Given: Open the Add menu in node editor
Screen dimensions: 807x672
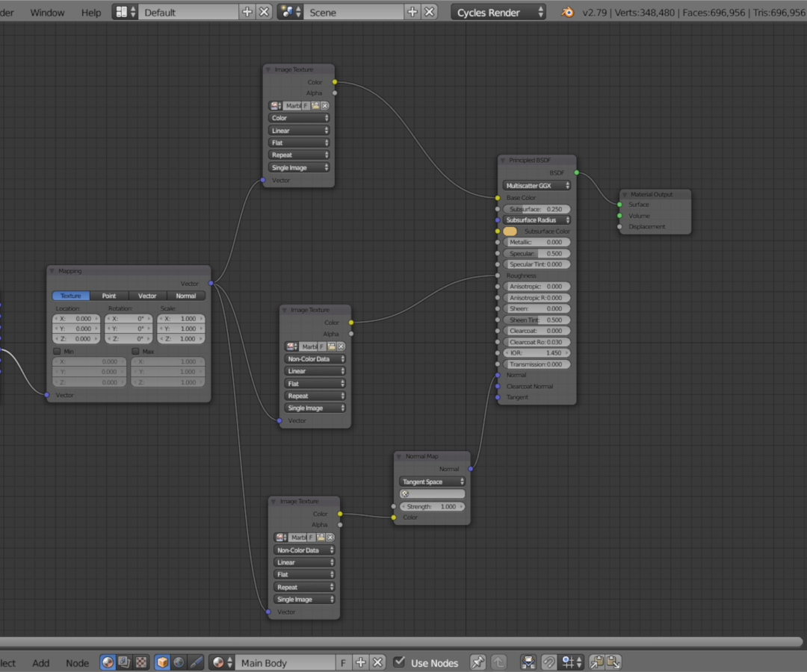Looking at the screenshot, I should click(41, 663).
